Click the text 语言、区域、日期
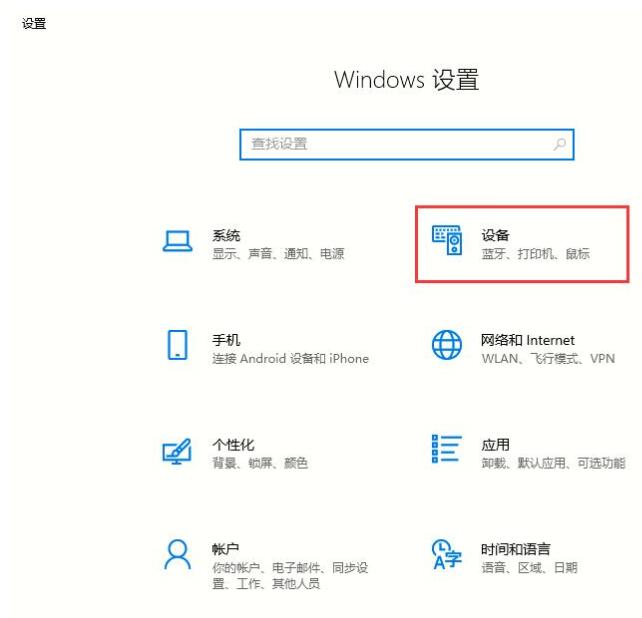The image size is (642, 618). coord(529,568)
